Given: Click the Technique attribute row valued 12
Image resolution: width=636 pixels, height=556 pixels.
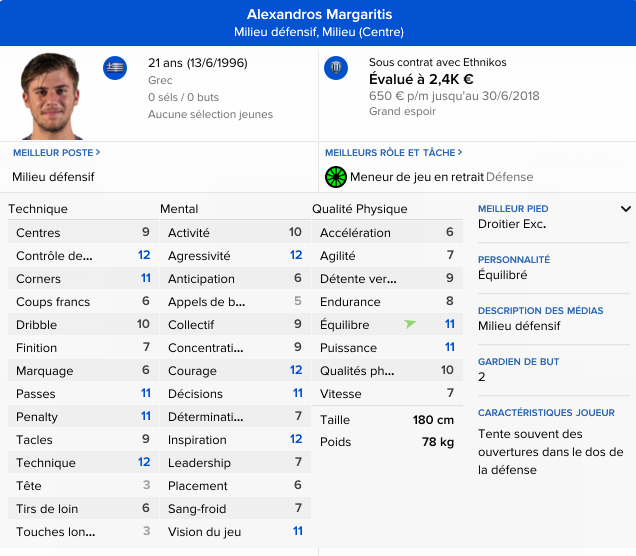Looking at the screenshot, I should pos(82,463).
